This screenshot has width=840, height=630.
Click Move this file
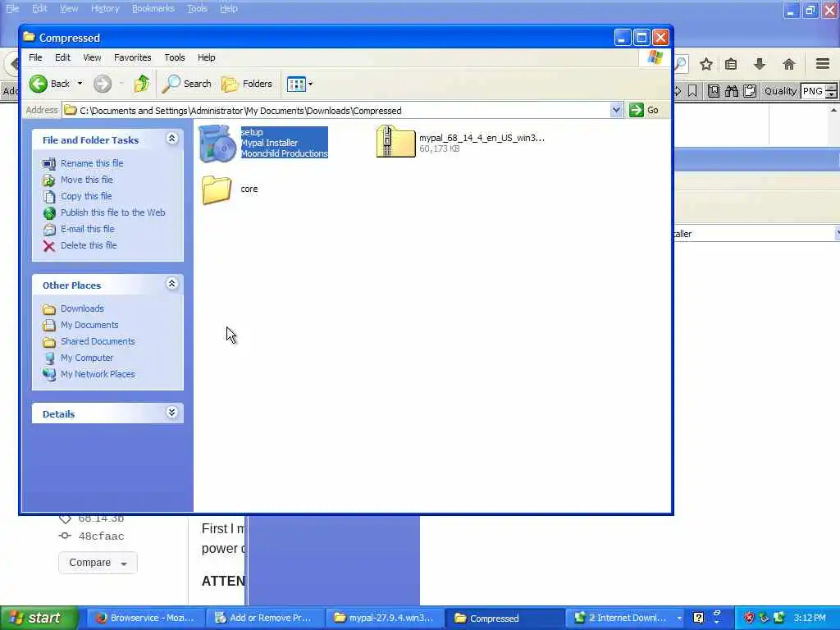[x=87, y=180]
